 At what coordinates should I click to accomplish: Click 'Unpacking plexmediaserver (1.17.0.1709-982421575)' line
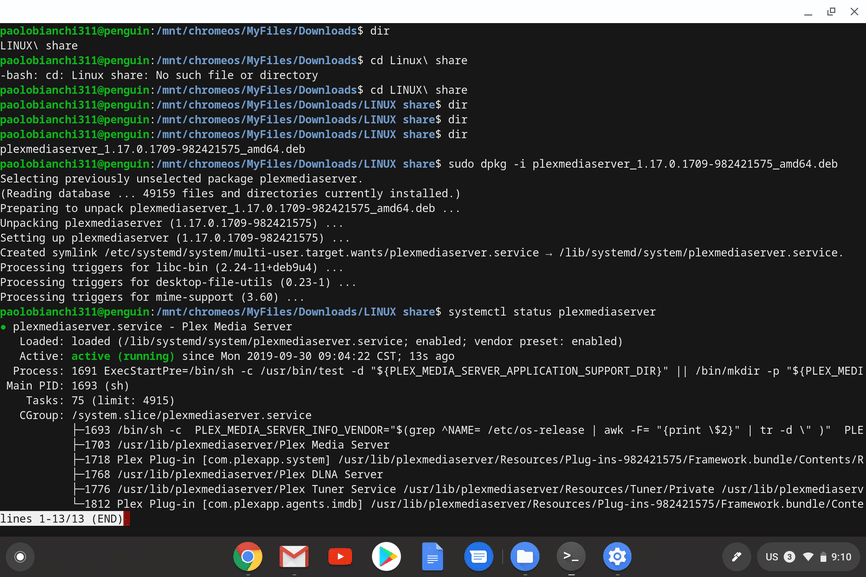click(172, 223)
